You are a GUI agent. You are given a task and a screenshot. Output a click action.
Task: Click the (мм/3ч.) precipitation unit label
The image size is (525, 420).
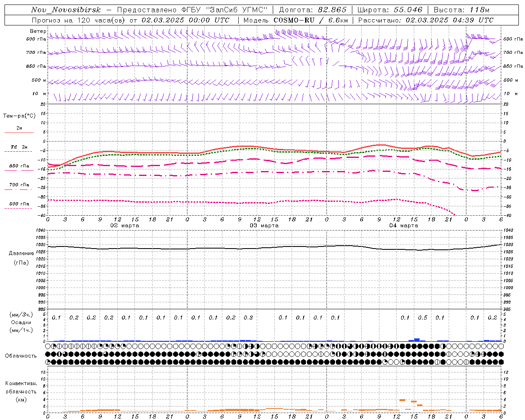pyautogui.click(x=21, y=315)
